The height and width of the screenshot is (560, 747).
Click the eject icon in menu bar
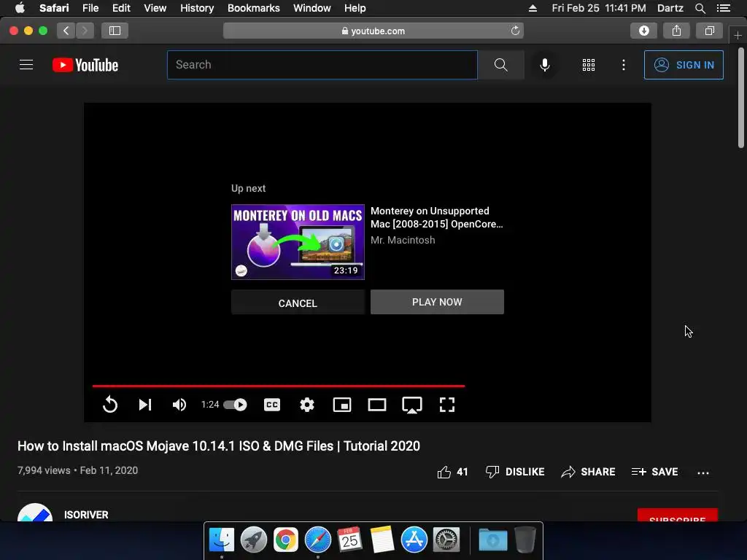pos(533,8)
